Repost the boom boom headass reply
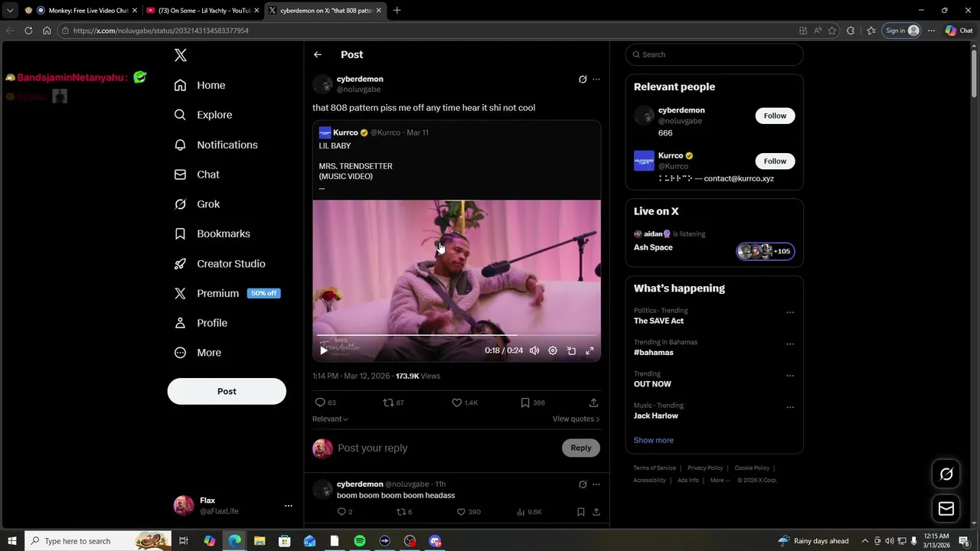The height and width of the screenshot is (551, 980). [x=405, y=512]
